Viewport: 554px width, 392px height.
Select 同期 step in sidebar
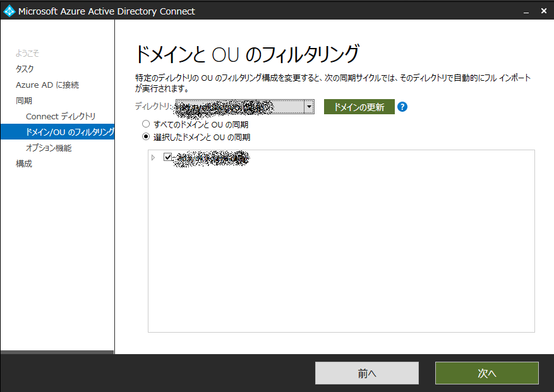(x=24, y=100)
